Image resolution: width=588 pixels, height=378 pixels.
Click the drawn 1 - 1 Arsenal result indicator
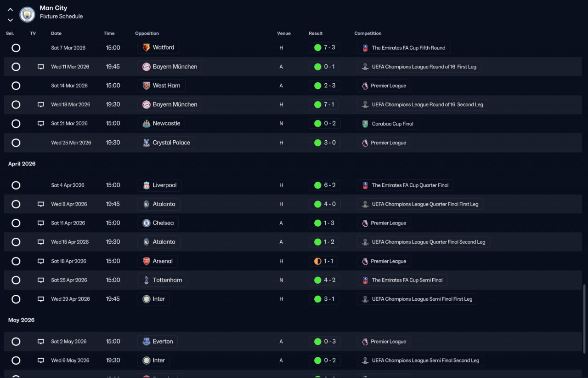324,261
